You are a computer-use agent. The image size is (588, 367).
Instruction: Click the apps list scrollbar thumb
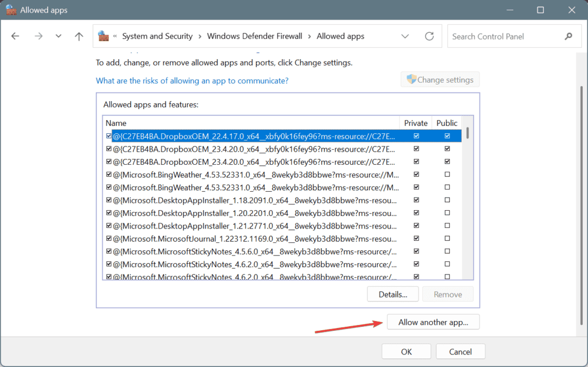[x=467, y=133]
